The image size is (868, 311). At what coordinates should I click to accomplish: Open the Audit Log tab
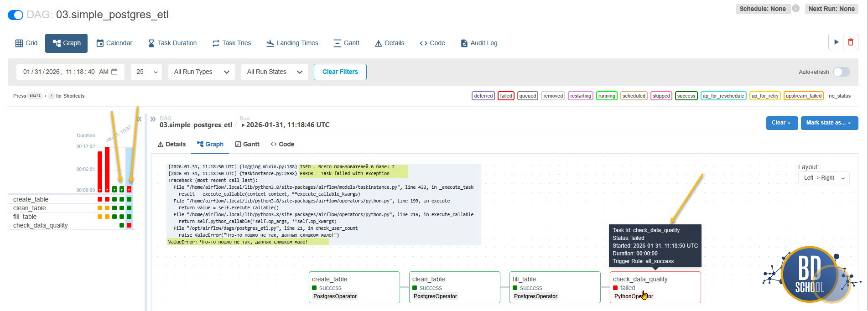tap(479, 43)
